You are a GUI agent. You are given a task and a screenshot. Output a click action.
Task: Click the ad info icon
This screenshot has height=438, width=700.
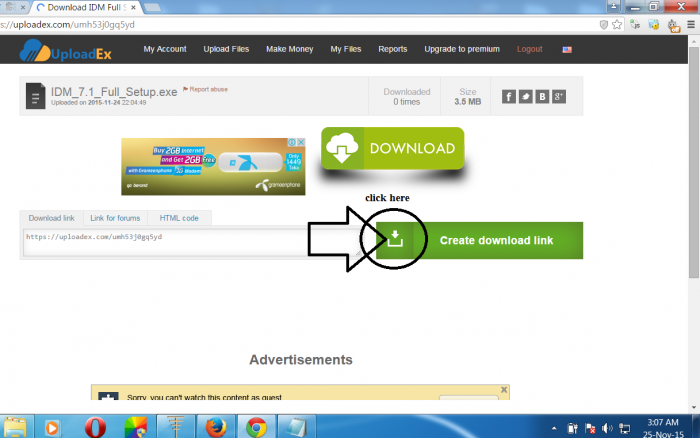tap(292, 142)
